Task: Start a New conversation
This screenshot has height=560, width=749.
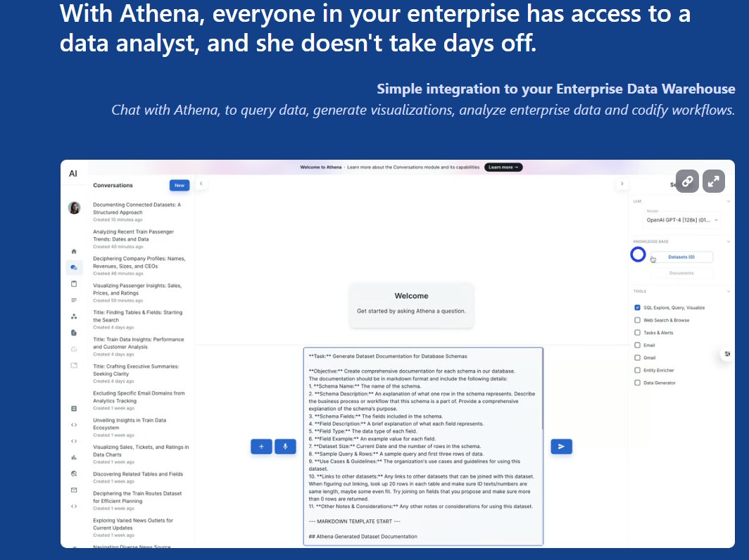Action: point(180,185)
